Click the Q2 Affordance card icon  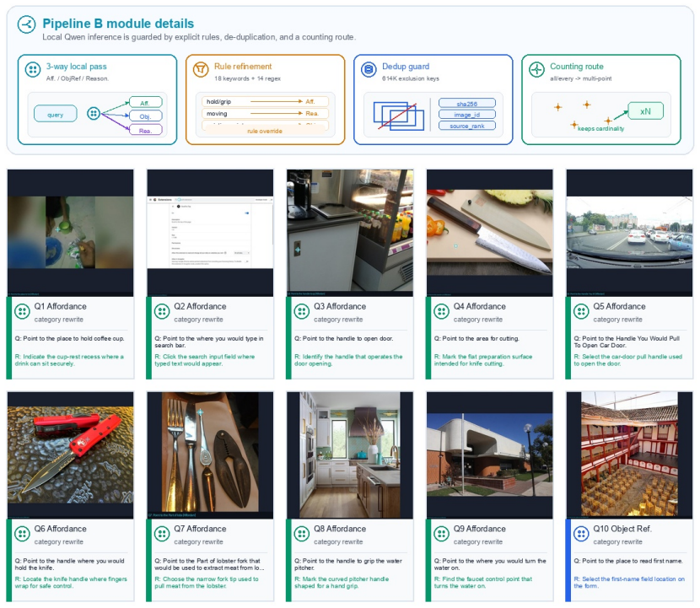coord(162,311)
